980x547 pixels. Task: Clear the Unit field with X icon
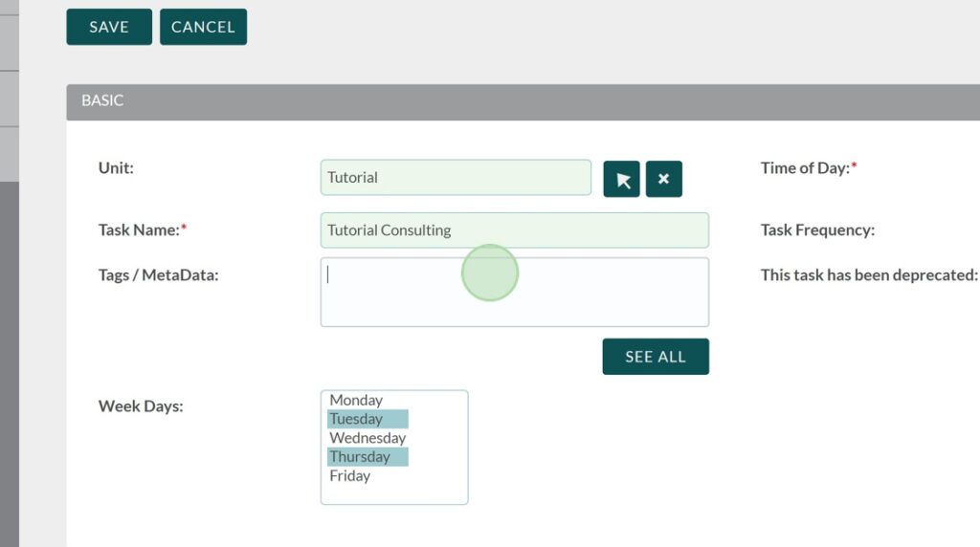point(664,179)
